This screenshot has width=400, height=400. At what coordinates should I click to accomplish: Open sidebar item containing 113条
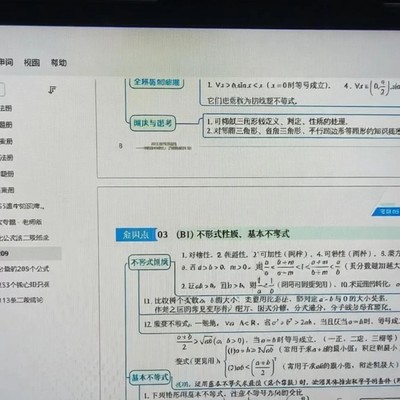coord(21,300)
